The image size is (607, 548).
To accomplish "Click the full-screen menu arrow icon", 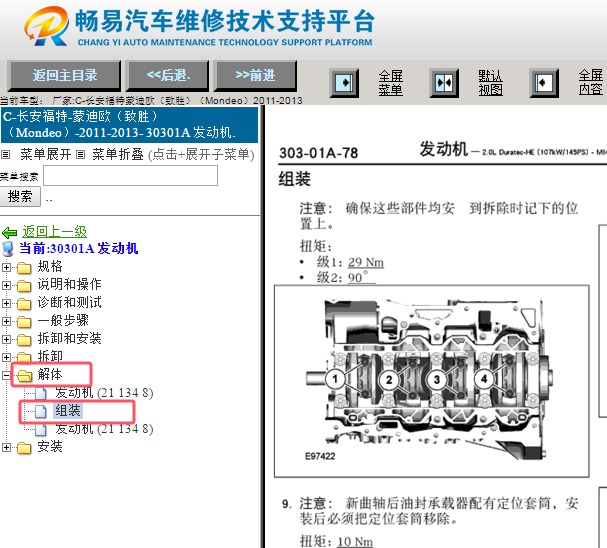I will click(344, 83).
